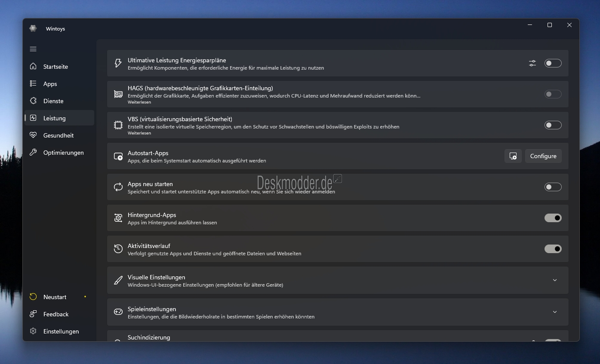Viewport: 600px width, 364px height.
Task: Open the hamburger navigation menu
Action: 33,49
